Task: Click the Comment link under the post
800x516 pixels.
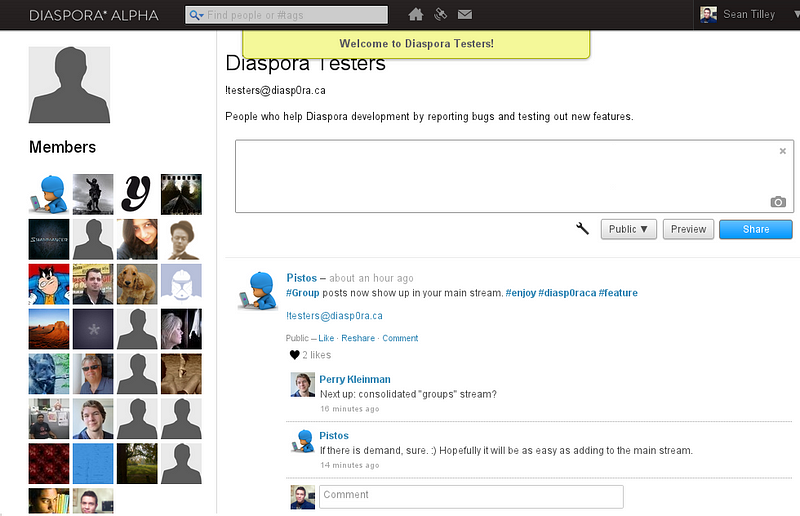Action: pyautogui.click(x=400, y=338)
